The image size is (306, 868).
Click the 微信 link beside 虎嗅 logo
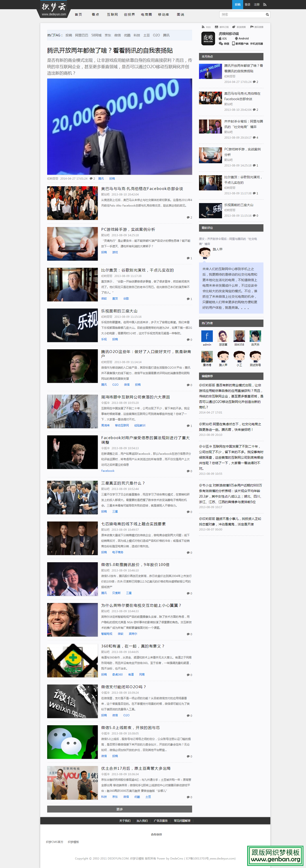pyautogui.click(x=224, y=44)
